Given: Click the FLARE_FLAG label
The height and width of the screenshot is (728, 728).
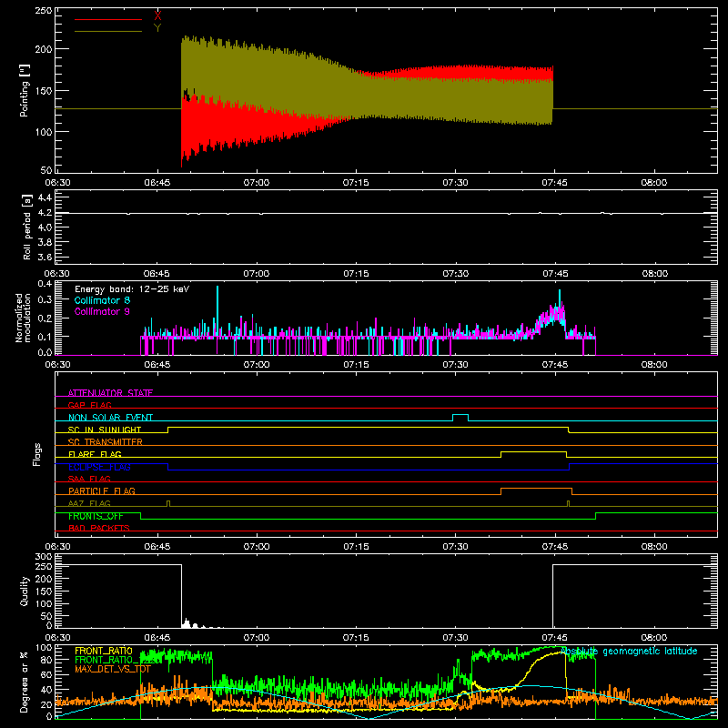Looking at the screenshot, I should 95,454.
